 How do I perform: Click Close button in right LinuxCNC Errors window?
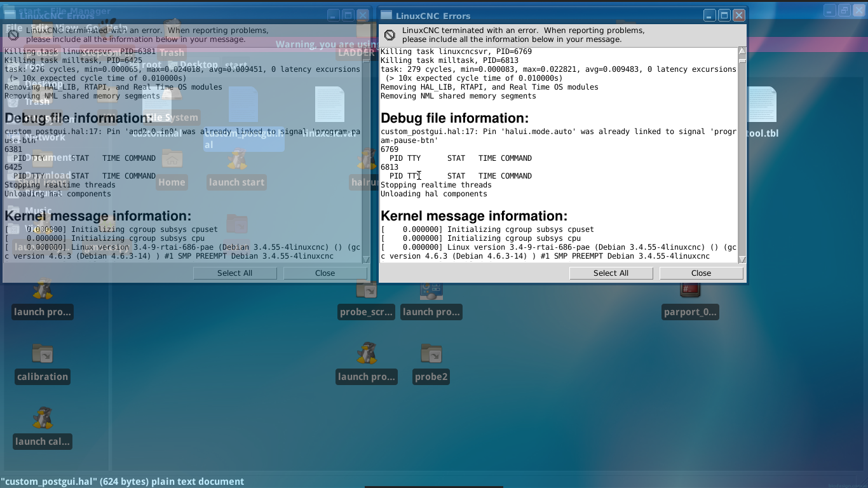(x=701, y=273)
